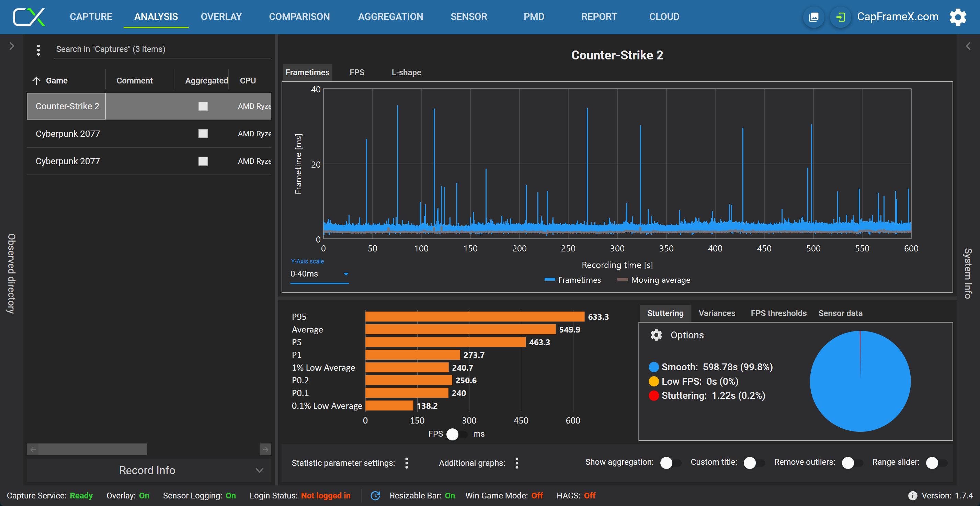Click the login arrow icon in header
The height and width of the screenshot is (506, 980).
point(840,17)
